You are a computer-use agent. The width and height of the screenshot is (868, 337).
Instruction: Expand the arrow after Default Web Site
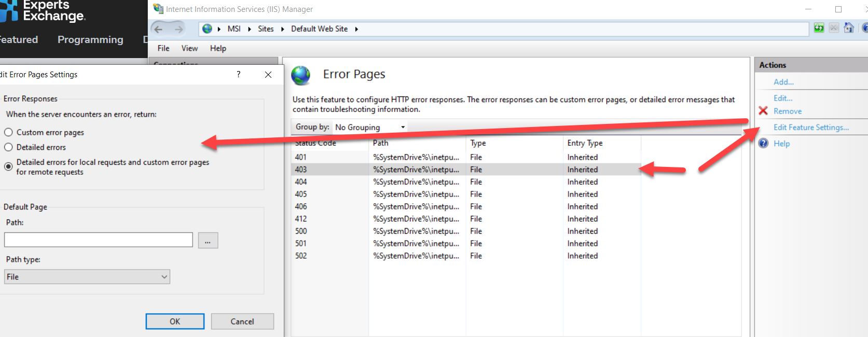pos(356,29)
